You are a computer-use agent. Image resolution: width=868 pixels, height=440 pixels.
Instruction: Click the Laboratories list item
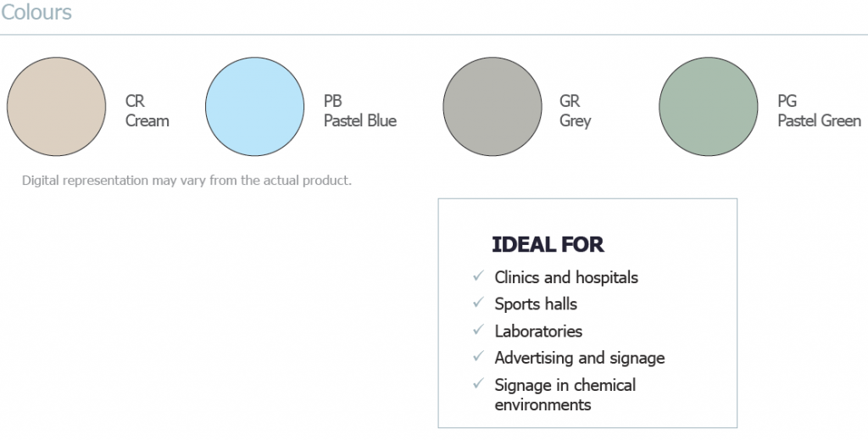pyautogui.click(x=538, y=331)
